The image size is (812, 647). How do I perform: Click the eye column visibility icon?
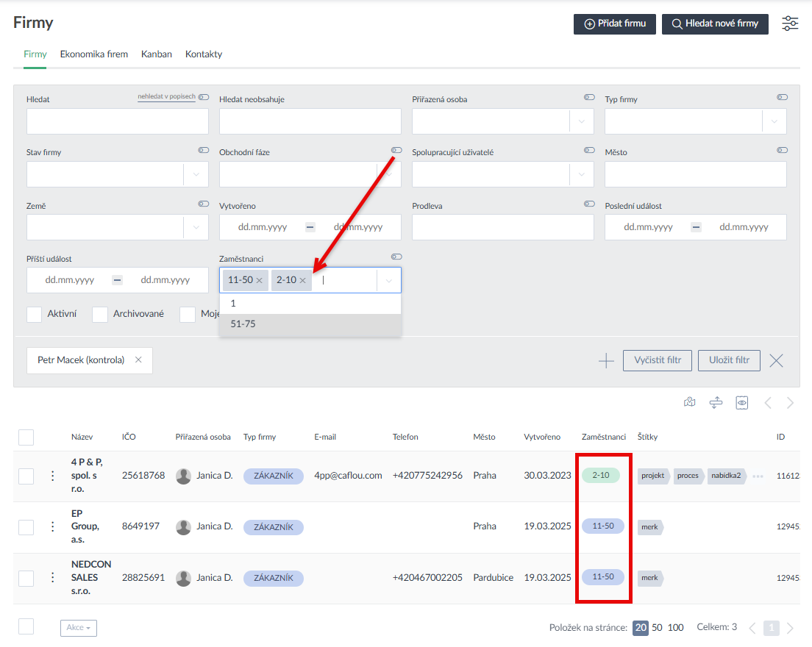pyautogui.click(x=742, y=402)
